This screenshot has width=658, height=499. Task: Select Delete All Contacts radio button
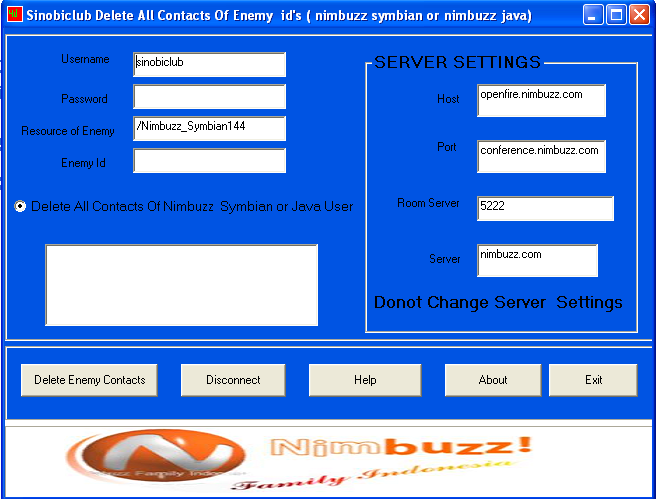tap(20, 206)
